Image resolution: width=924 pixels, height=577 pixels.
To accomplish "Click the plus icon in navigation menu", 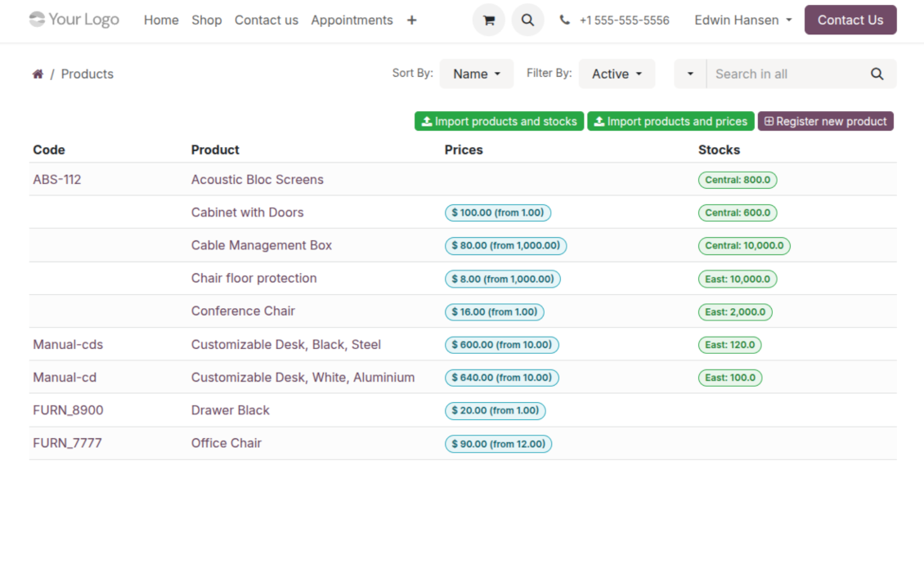I will tap(411, 20).
